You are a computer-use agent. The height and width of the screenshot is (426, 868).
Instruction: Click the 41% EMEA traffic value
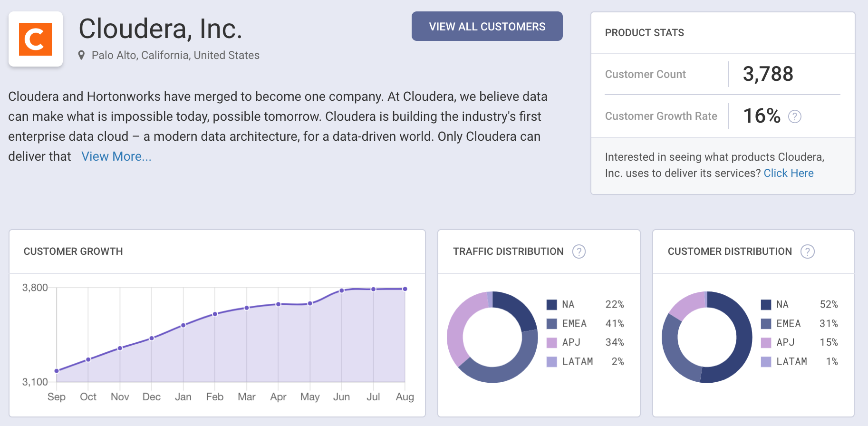(x=615, y=324)
